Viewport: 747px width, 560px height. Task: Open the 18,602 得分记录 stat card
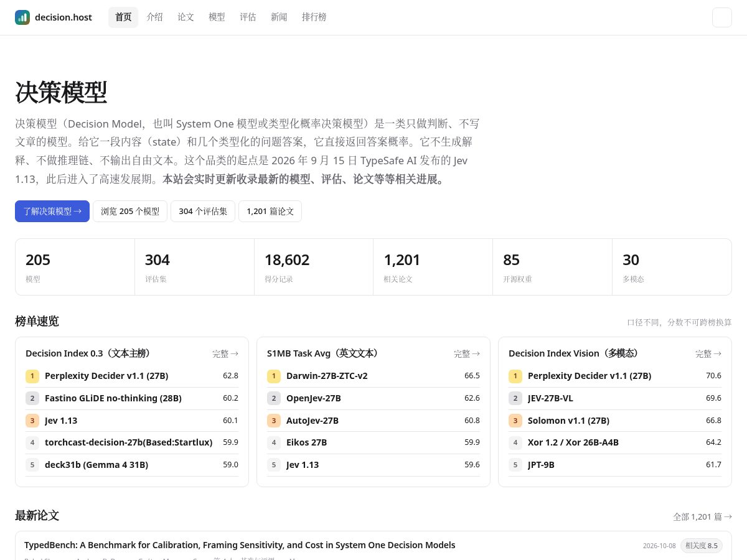[x=314, y=267]
